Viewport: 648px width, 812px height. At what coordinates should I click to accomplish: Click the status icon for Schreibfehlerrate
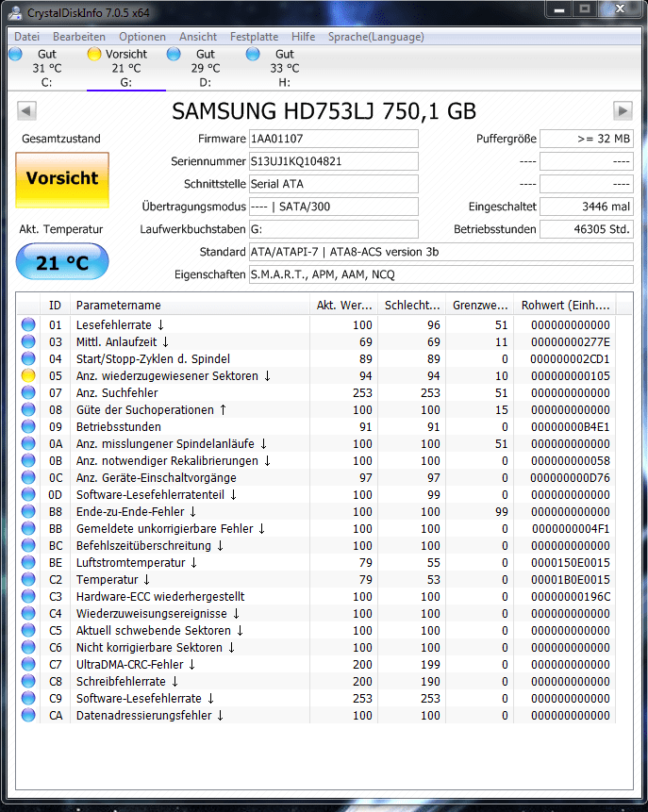pyautogui.click(x=28, y=682)
